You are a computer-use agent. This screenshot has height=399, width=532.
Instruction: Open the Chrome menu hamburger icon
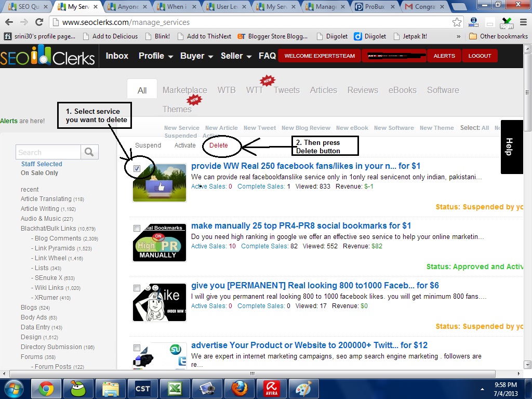524,22
